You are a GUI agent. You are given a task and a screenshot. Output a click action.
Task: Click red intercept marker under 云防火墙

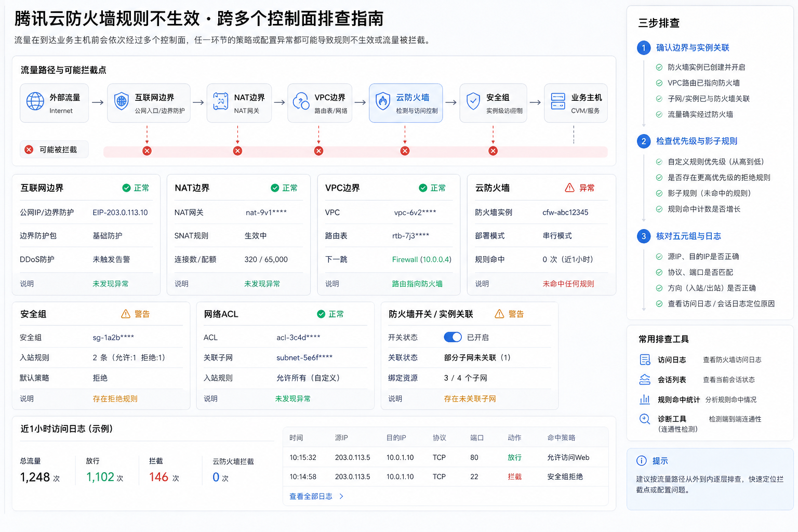click(405, 151)
